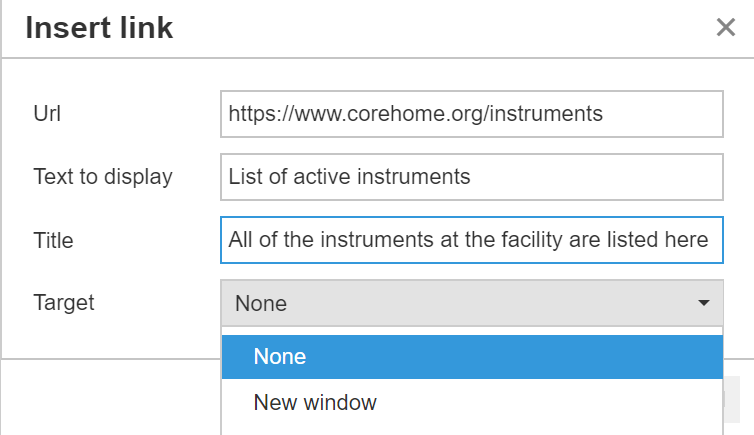Image resolution: width=754 pixels, height=435 pixels.
Task: Close the Insert link dialog
Action: 726,28
